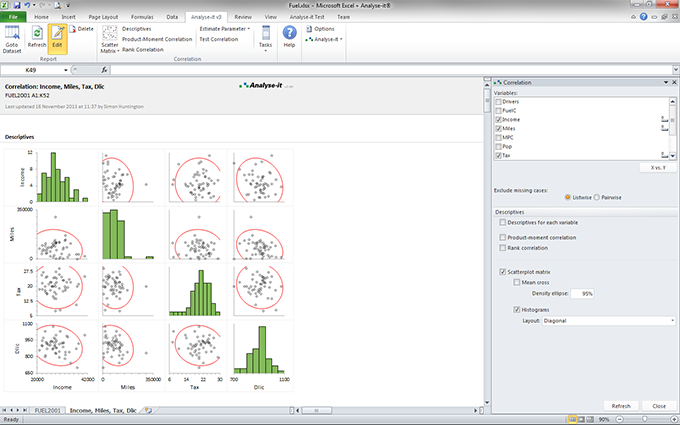Click the measurement scale icon beside Miles
This screenshot has height=425, width=680.
coord(664,128)
